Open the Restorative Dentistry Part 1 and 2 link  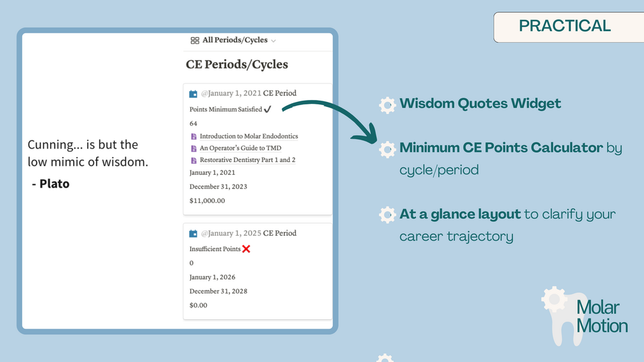(x=247, y=160)
